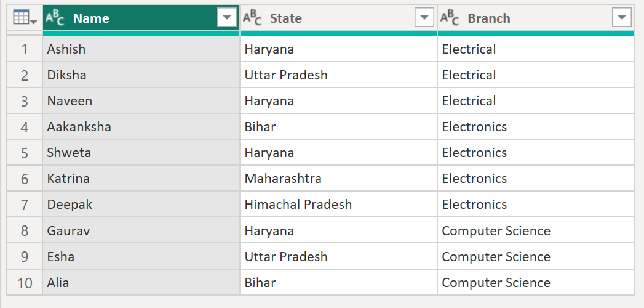This screenshot has width=644, height=308.
Task: Open the Branch column filter dropdown
Action: [622, 18]
